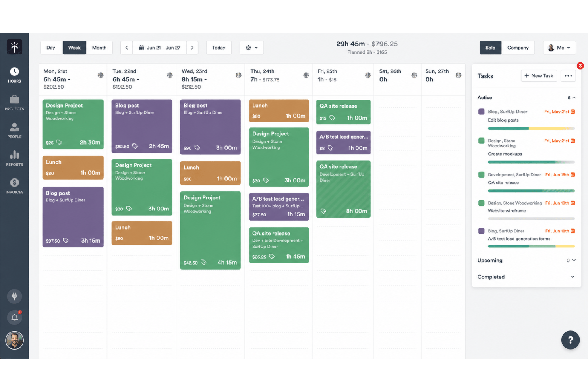Screen dimensions: 588x392
Task: Switch to Week view
Action: 74,48
